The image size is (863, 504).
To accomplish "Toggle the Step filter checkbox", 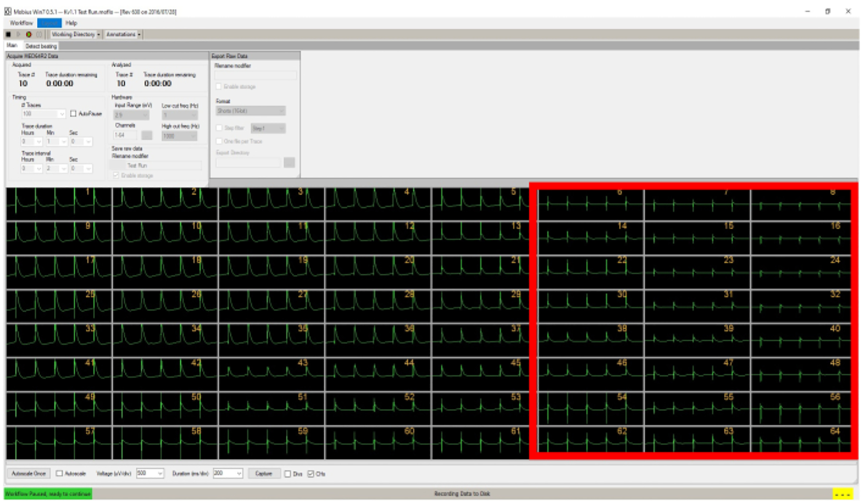I will point(219,128).
